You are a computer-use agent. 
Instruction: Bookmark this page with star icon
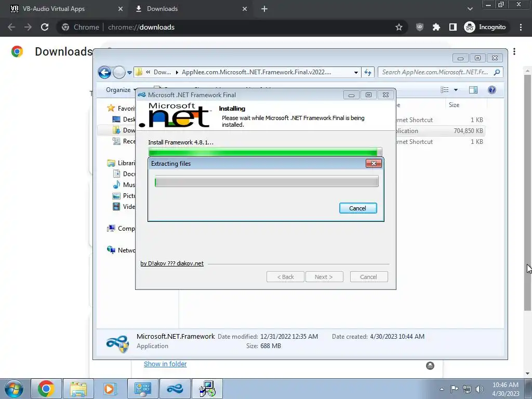[x=399, y=27]
